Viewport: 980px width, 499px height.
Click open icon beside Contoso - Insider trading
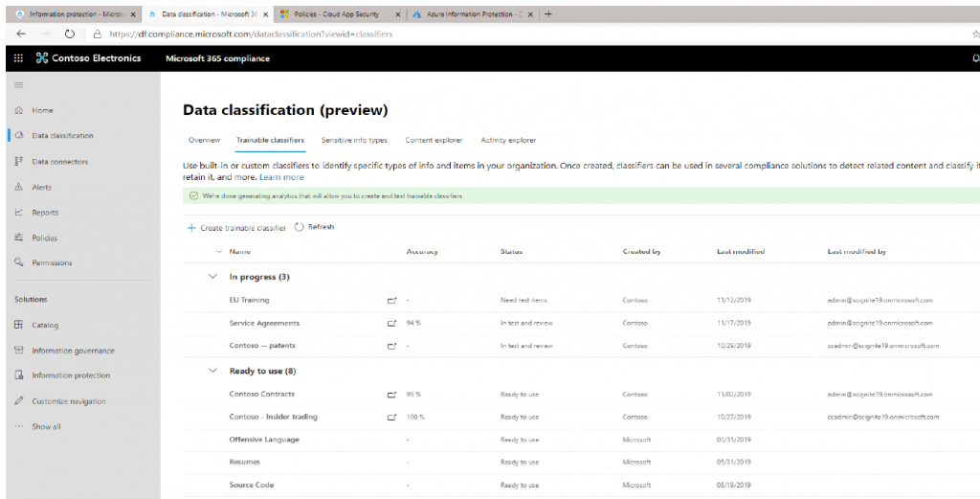point(391,417)
